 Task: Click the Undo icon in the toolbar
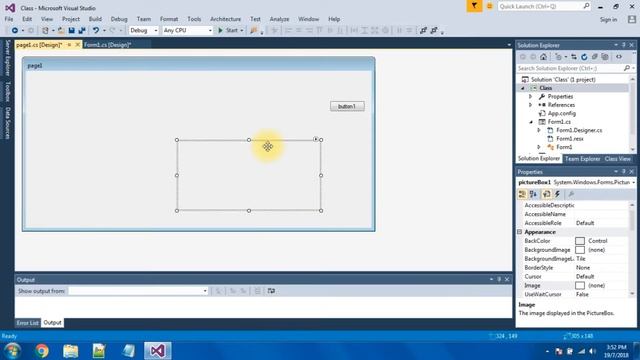[96, 31]
